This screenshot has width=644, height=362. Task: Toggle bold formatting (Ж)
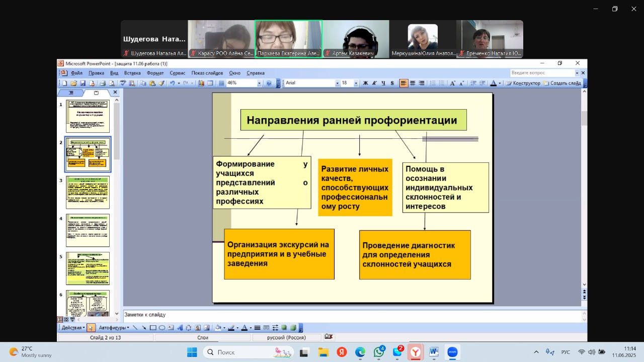point(365,83)
